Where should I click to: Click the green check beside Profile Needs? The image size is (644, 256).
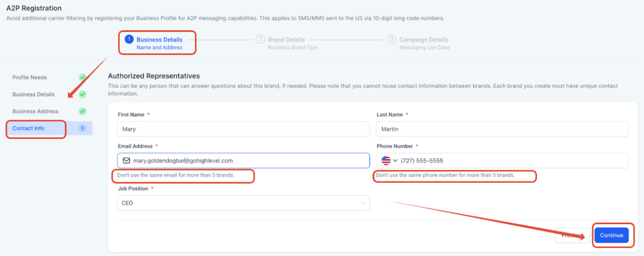[82, 78]
